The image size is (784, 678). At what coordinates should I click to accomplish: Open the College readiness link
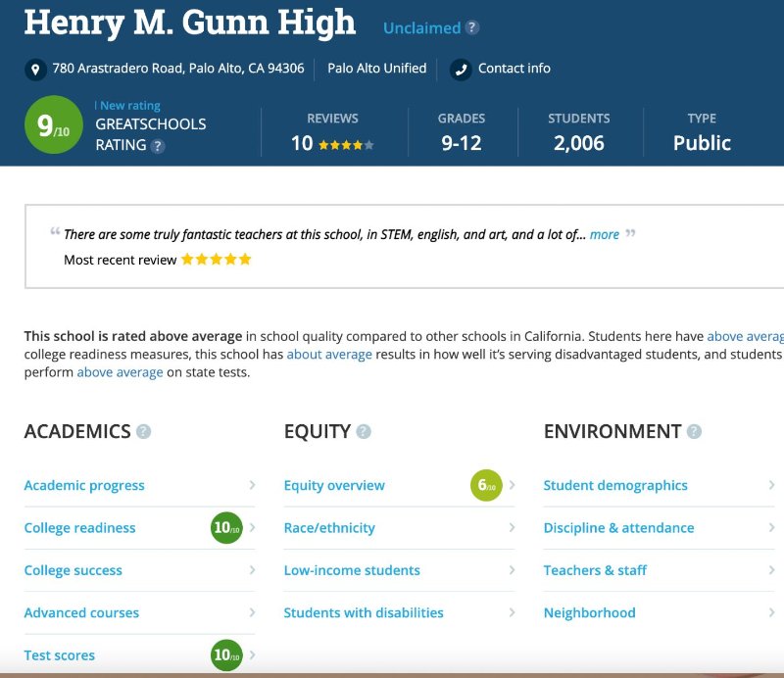[79, 528]
